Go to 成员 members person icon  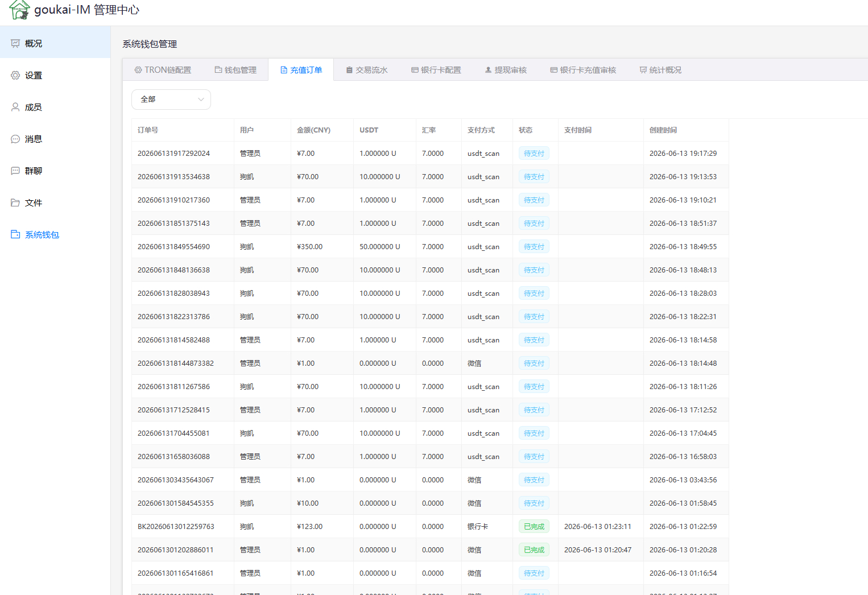(x=15, y=107)
